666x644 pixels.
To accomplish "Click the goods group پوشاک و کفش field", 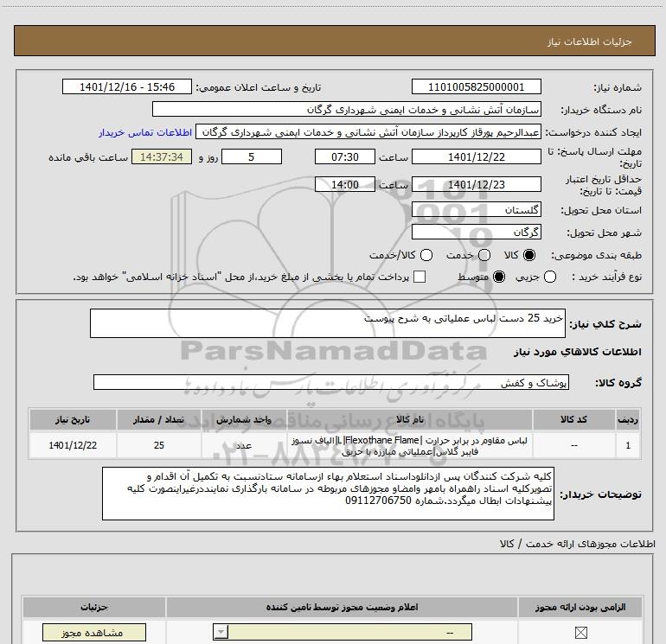I will tap(331, 382).
